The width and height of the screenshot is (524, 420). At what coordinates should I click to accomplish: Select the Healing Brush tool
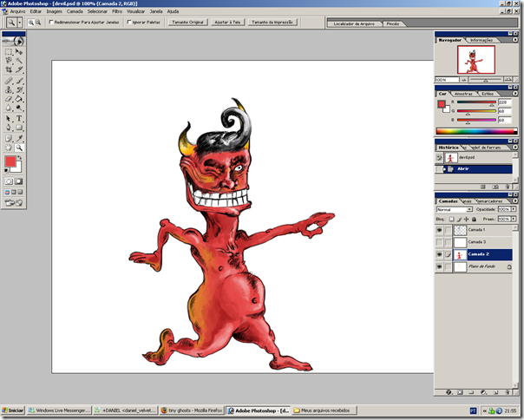[9, 81]
